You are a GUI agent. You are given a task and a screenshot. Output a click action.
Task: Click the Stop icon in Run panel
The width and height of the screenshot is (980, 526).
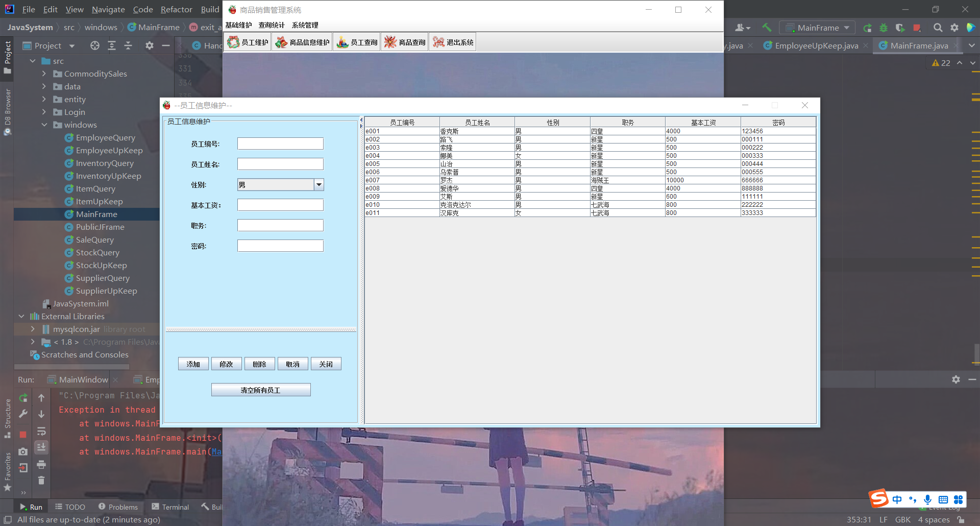tap(23, 435)
